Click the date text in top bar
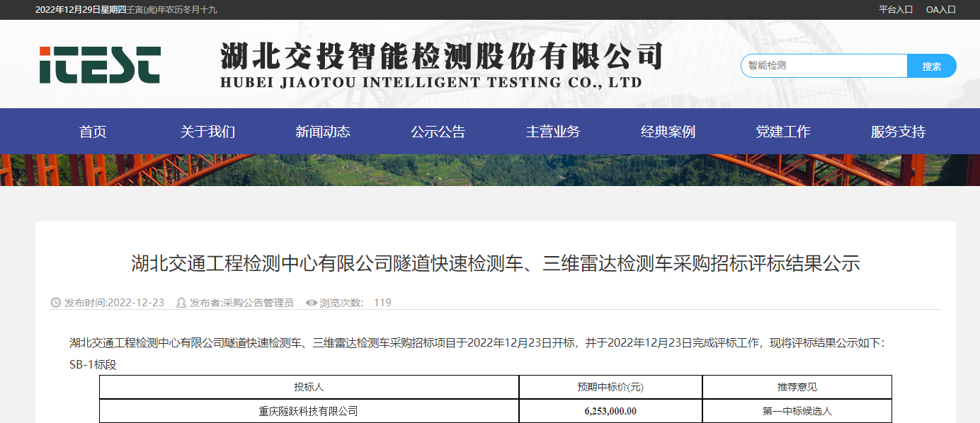 126,10
